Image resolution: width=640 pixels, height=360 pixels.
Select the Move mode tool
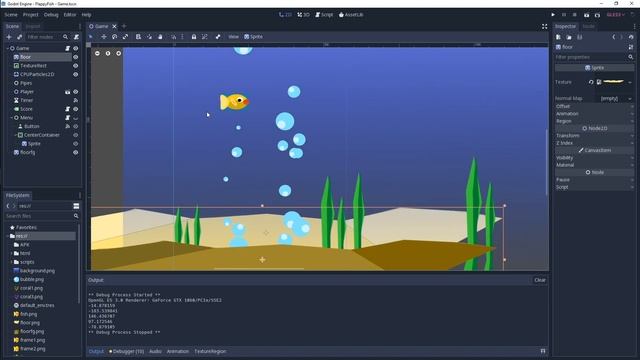click(x=104, y=37)
